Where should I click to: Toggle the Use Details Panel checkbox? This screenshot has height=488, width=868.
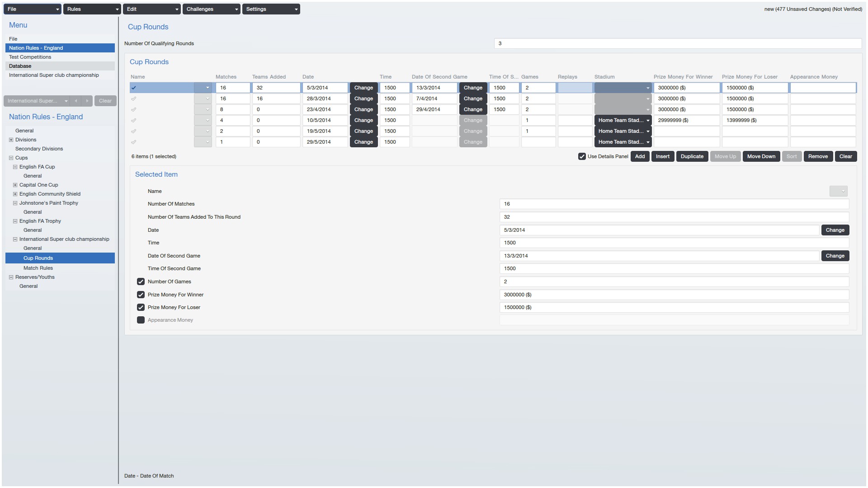click(x=582, y=156)
